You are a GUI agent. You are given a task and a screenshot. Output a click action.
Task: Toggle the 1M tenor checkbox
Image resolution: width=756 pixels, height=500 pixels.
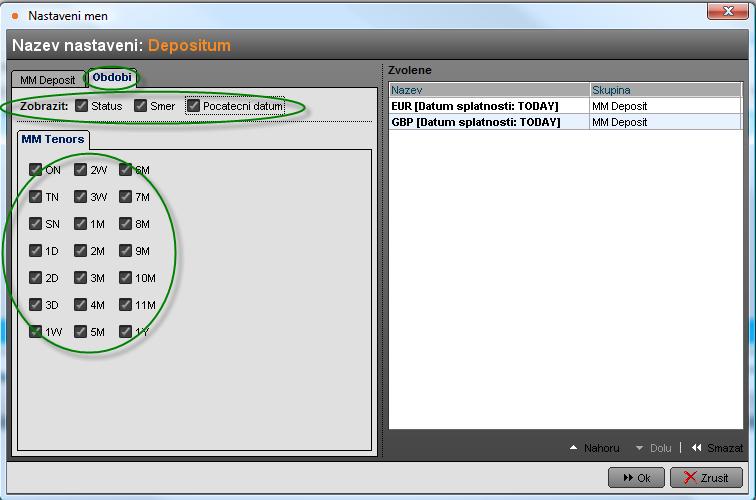click(x=81, y=223)
